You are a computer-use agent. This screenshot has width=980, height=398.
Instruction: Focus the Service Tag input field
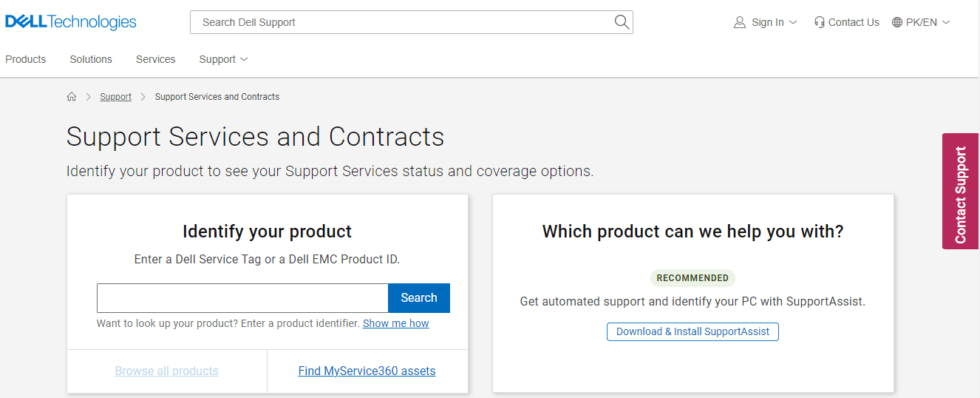click(x=242, y=298)
